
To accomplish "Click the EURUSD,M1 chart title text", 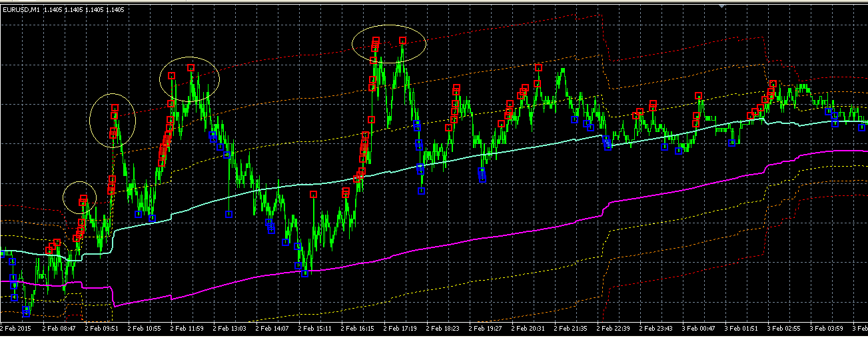I will [x=20, y=9].
